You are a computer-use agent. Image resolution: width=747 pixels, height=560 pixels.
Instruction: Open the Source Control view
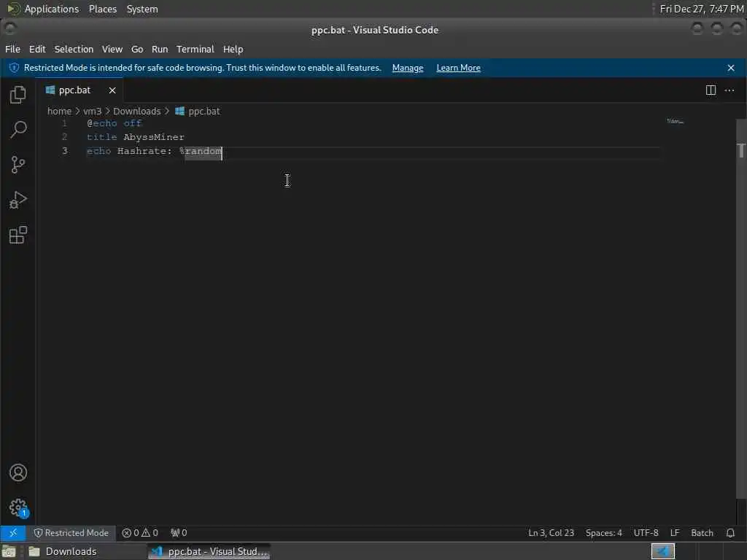18,164
